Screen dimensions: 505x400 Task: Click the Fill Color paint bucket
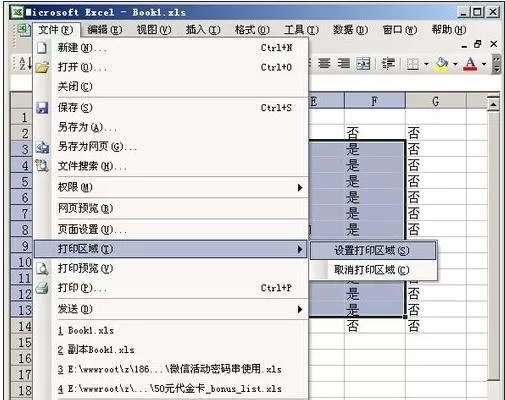point(442,63)
